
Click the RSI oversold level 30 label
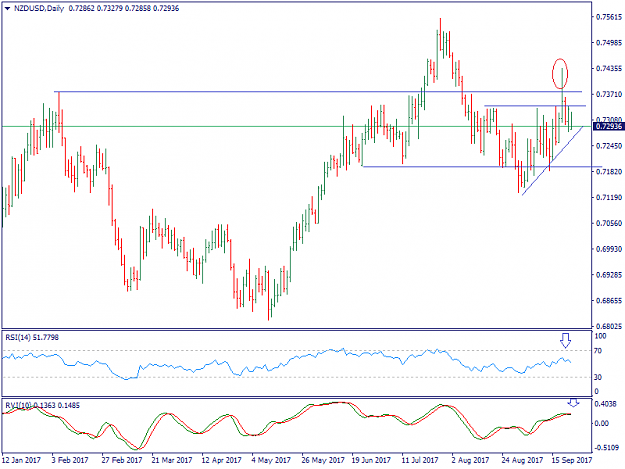[597, 377]
